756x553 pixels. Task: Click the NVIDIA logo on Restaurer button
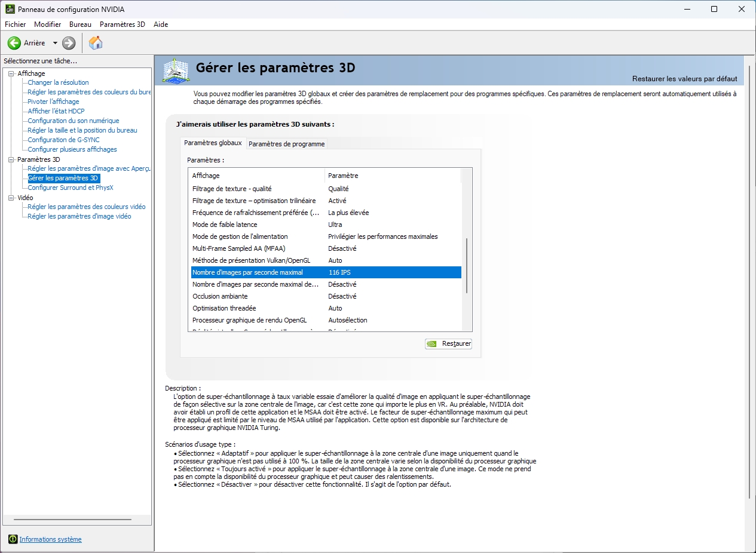click(x=431, y=344)
